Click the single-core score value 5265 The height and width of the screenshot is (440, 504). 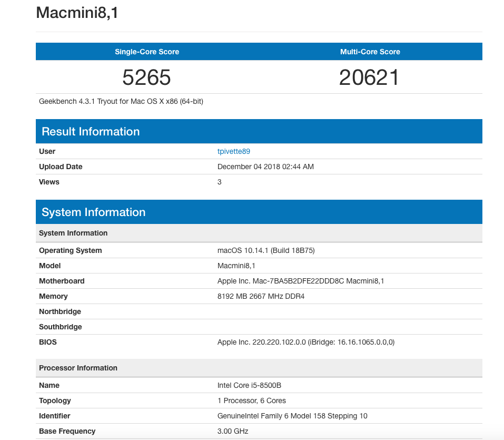tap(146, 77)
